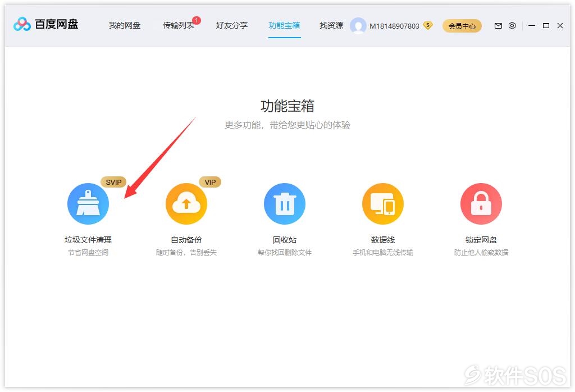Click the gold member badge icon
Image resolution: width=575 pixels, height=392 pixels.
(x=427, y=25)
